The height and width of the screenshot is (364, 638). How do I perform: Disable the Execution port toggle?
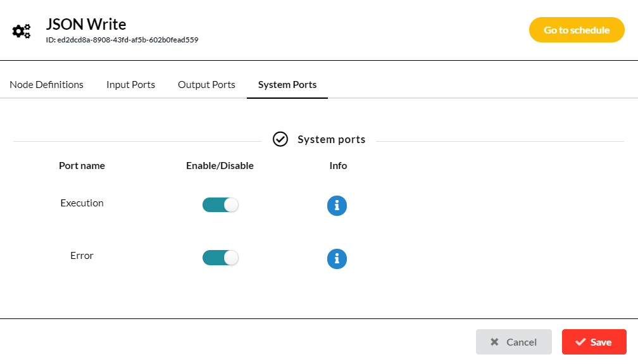(x=220, y=205)
